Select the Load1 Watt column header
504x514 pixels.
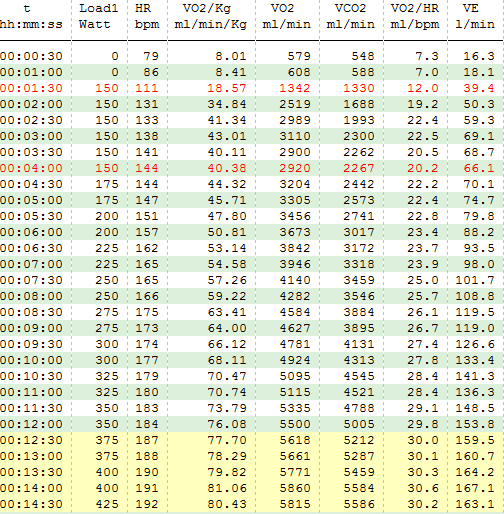tap(99, 16)
